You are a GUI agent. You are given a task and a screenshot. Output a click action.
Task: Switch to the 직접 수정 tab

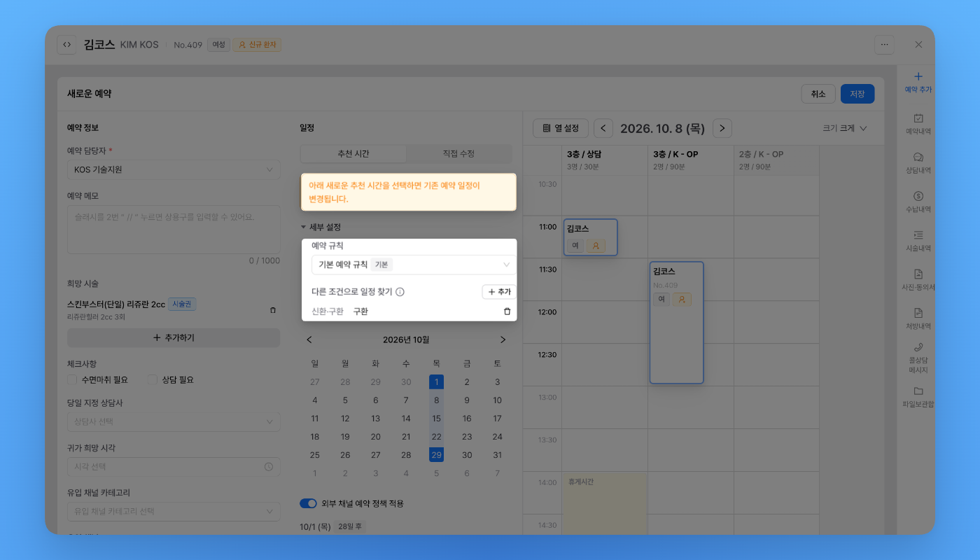click(458, 153)
